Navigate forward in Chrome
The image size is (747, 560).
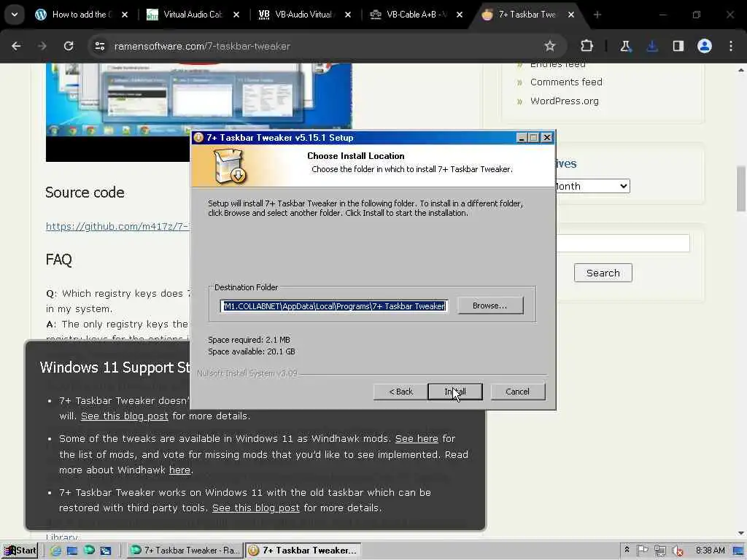[42, 46]
